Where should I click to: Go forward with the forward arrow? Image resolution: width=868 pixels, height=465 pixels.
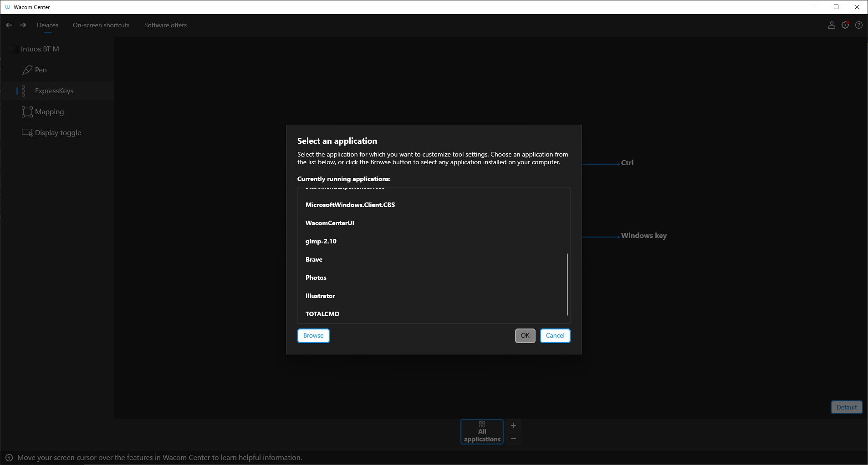pyautogui.click(x=23, y=25)
